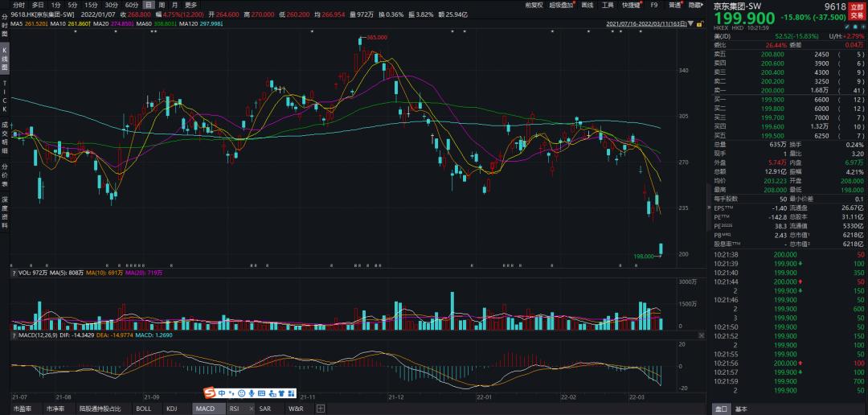Screen dimensions: 868x415
Task: Click the add indicator plus icon
Action: coord(321,409)
